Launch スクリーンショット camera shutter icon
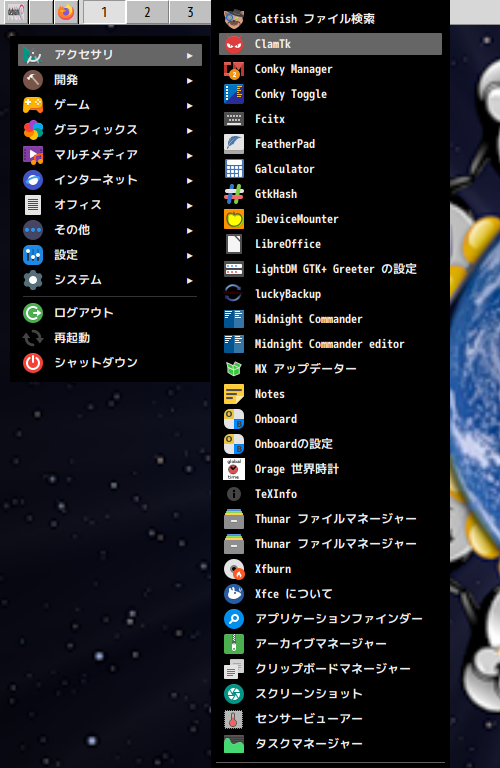 pyautogui.click(x=234, y=694)
